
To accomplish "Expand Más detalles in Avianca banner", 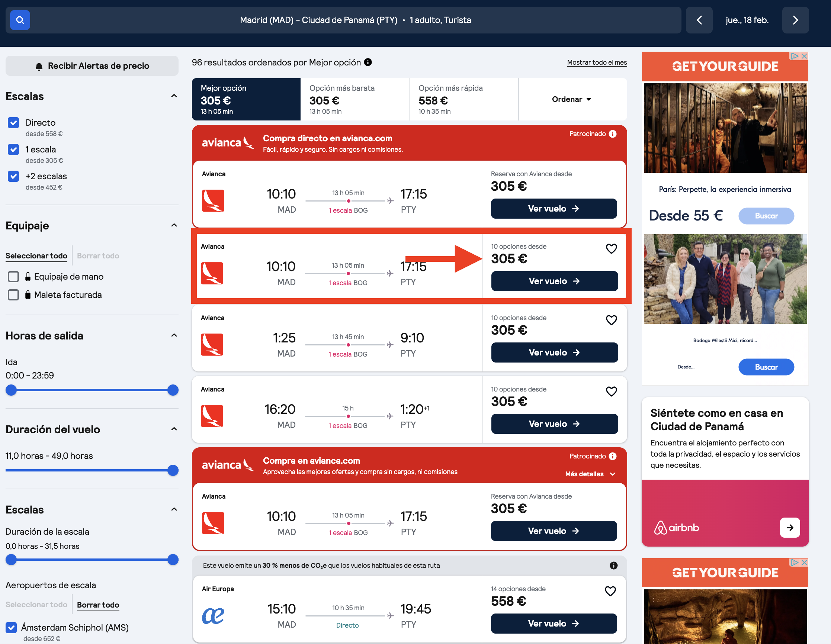I will pos(590,474).
